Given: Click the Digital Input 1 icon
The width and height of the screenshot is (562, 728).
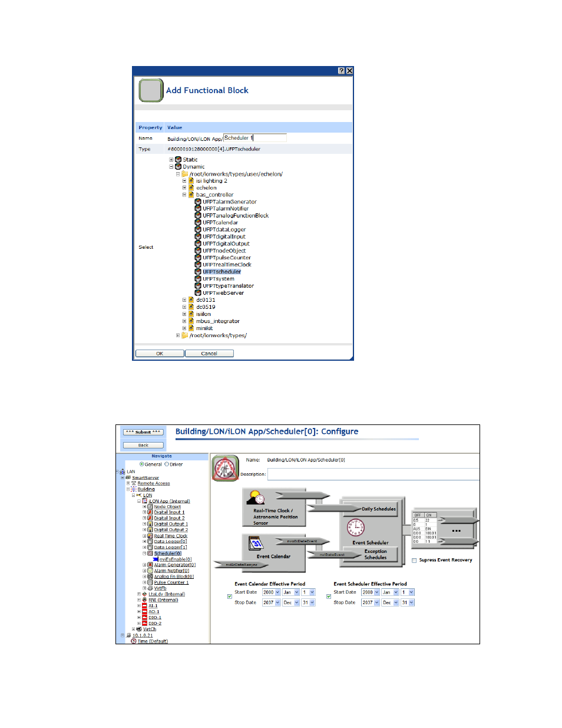Looking at the screenshot, I should click(x=150, y=512).
